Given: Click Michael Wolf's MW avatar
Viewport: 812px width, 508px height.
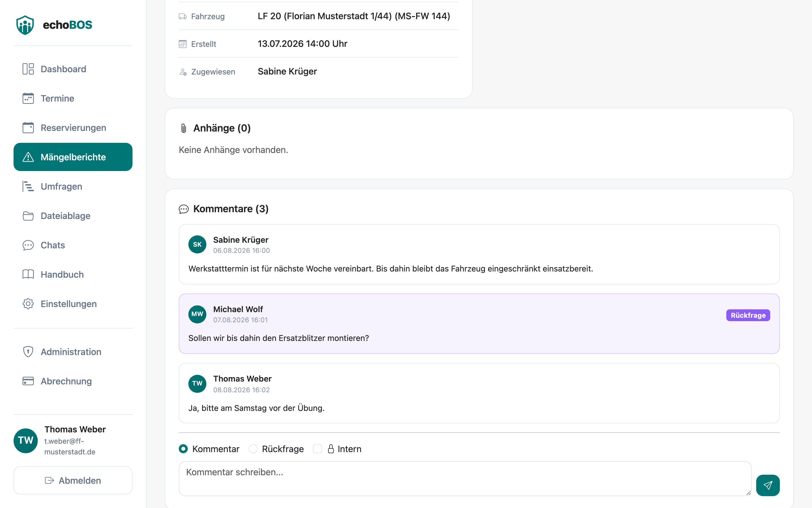Looking at the screenshot, I should point(197,314).
